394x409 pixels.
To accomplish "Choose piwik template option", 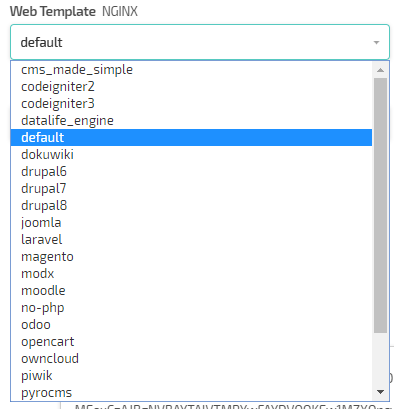I will point(191,376).
